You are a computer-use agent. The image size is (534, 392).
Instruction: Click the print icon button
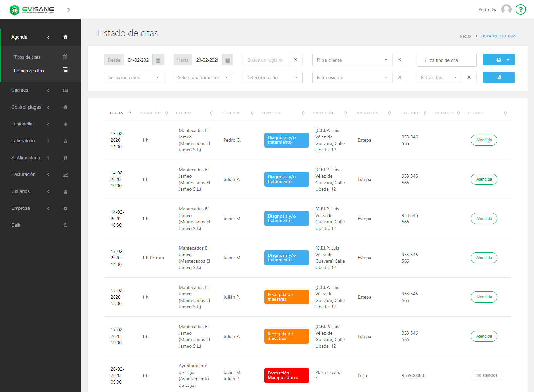click(499, 60)
